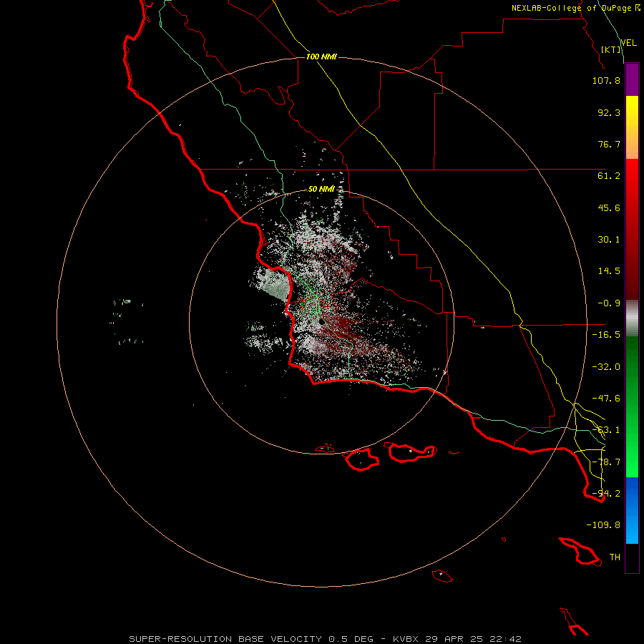Select the purple segment of the velocity scale
Image resolution: width=644 pixels, height=644 pixels.
click(x=632, y=79)
